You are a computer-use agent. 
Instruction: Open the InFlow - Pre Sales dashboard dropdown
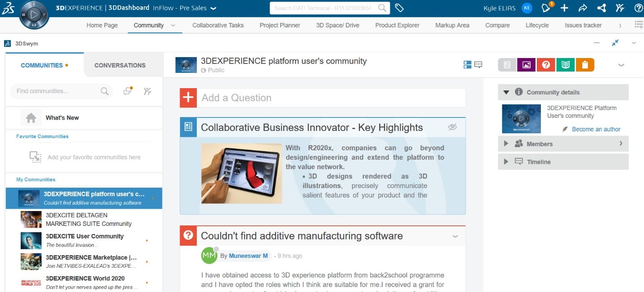[213, 8]
